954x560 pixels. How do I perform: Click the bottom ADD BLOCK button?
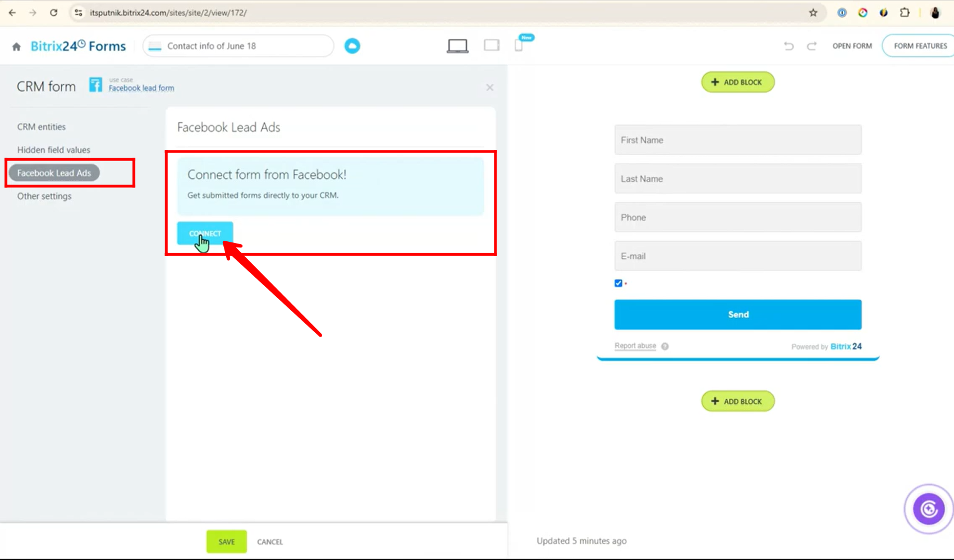(x=737, y=401)
